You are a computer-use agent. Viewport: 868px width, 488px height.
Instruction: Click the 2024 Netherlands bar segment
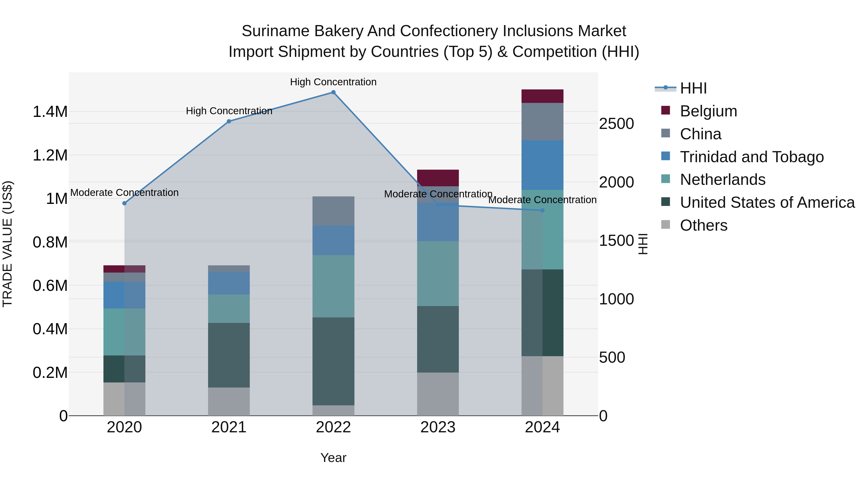coord(542,230)
